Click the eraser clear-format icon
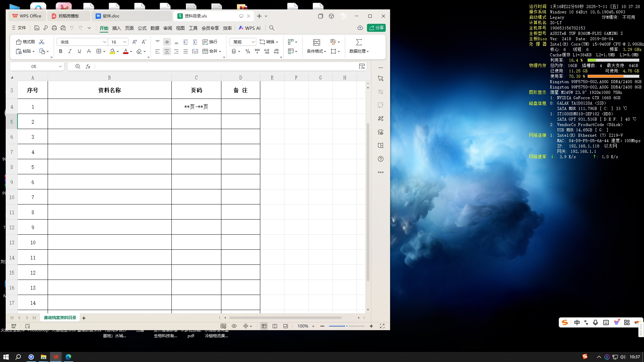The image size is (644, 362). click(139, 51)
